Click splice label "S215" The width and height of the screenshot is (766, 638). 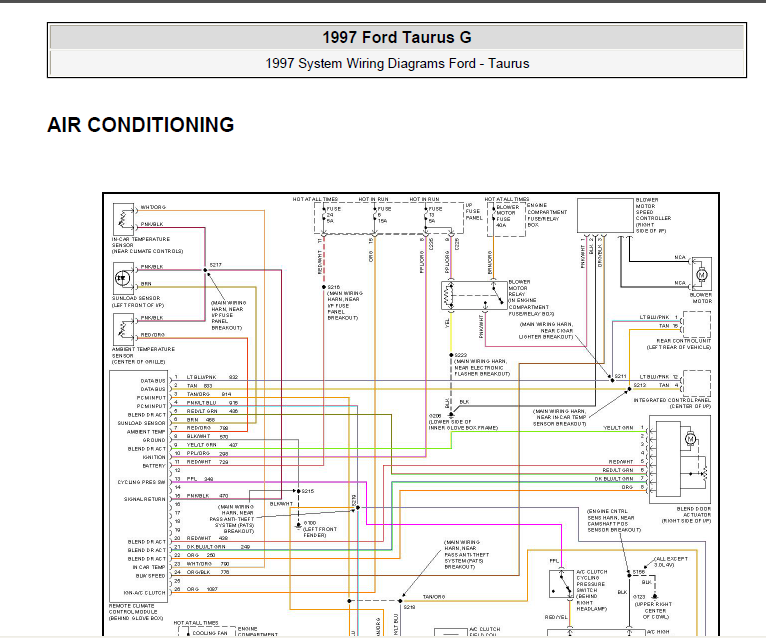tap(308, 491)
